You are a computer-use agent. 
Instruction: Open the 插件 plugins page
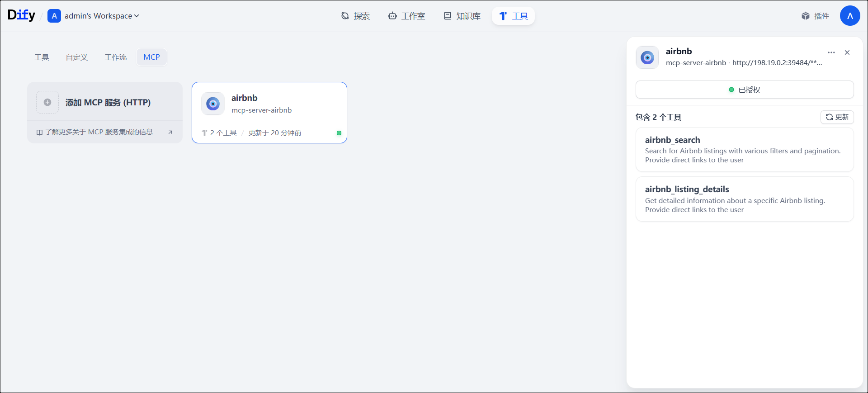[x=815, y=16]
